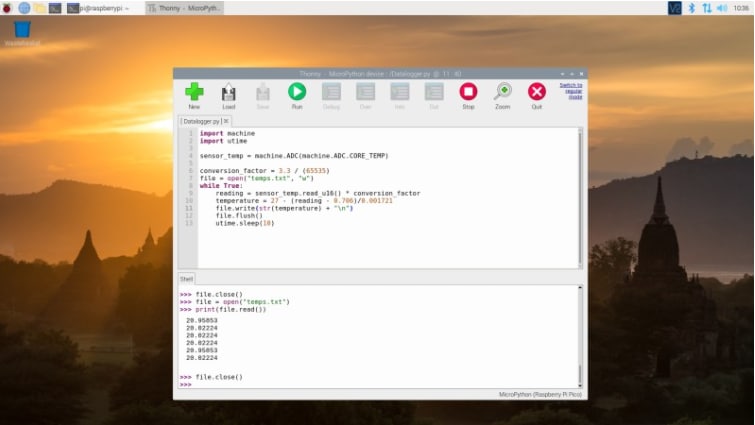This screenshot has height=425, width=755.
Task: Create a new file with the New button
Action: click(194, 95)
